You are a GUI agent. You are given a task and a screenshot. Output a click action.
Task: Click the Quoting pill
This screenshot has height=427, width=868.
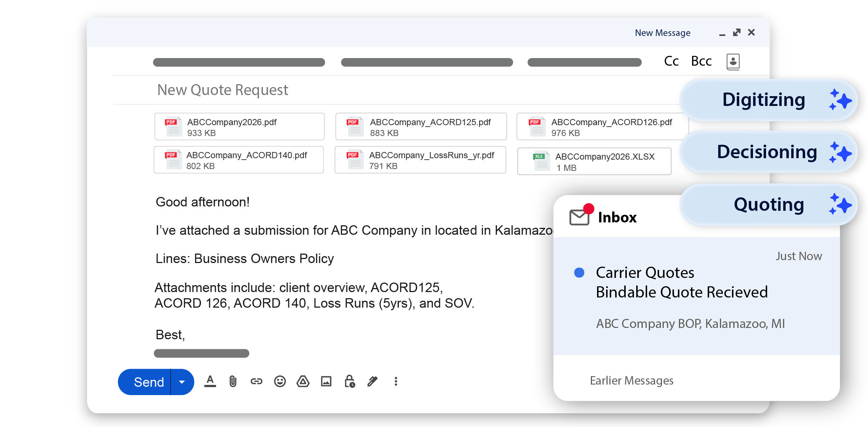click(768, 205)
